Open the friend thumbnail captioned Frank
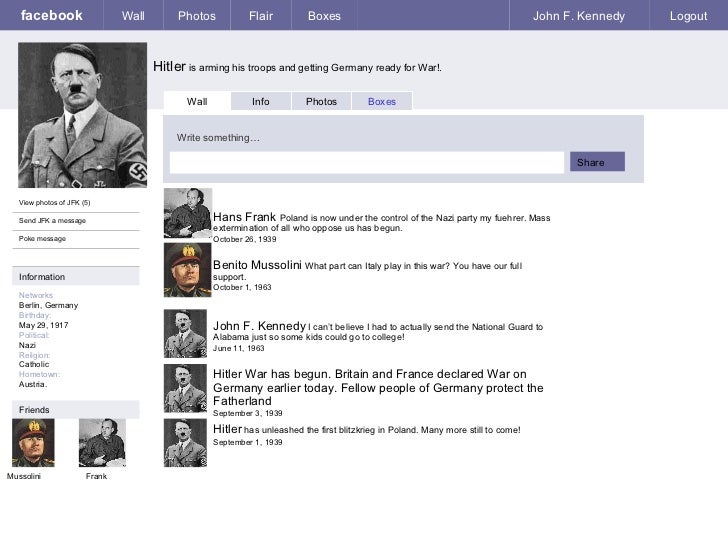 pyautogui.click(x=102, y=443)
